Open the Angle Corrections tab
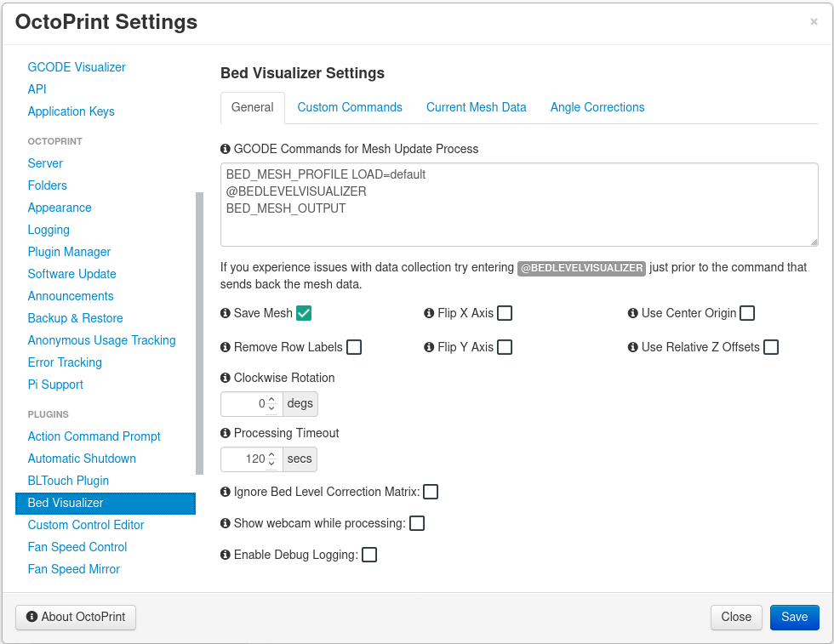834x644 pixels. pos(597,107)
